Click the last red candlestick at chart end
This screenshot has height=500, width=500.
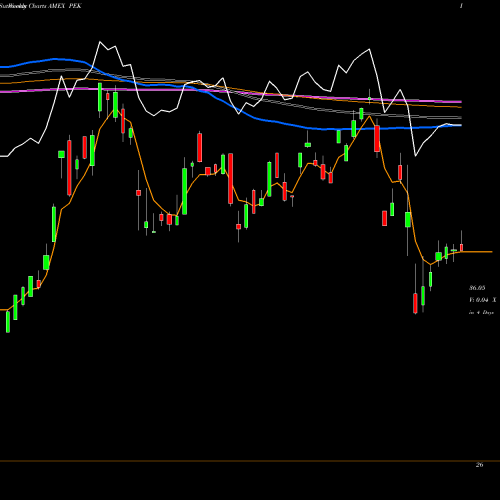[462, 248]
